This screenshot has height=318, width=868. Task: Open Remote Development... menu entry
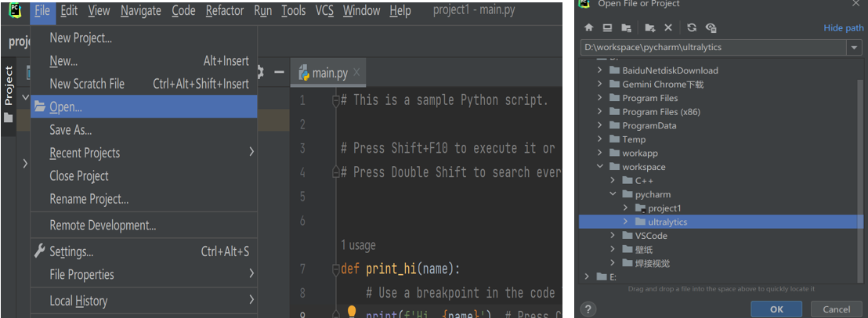(x=144, y=225)
